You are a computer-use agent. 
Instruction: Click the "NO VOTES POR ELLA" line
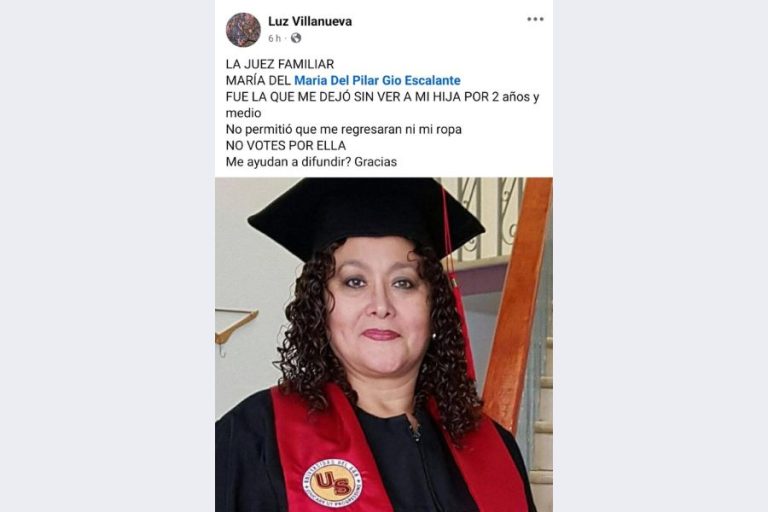pyautogui.click(x=286, y=146)
